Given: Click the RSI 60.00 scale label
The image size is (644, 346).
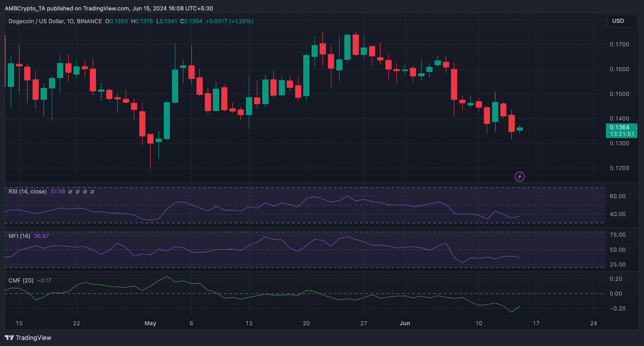Looking at the screenshot, I should [617, 196].
